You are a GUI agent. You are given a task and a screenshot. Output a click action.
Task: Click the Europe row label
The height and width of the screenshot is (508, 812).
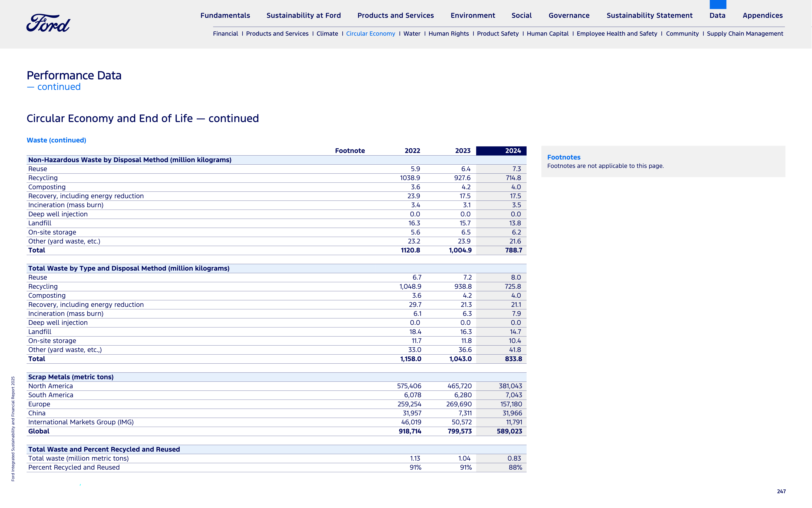39,404
